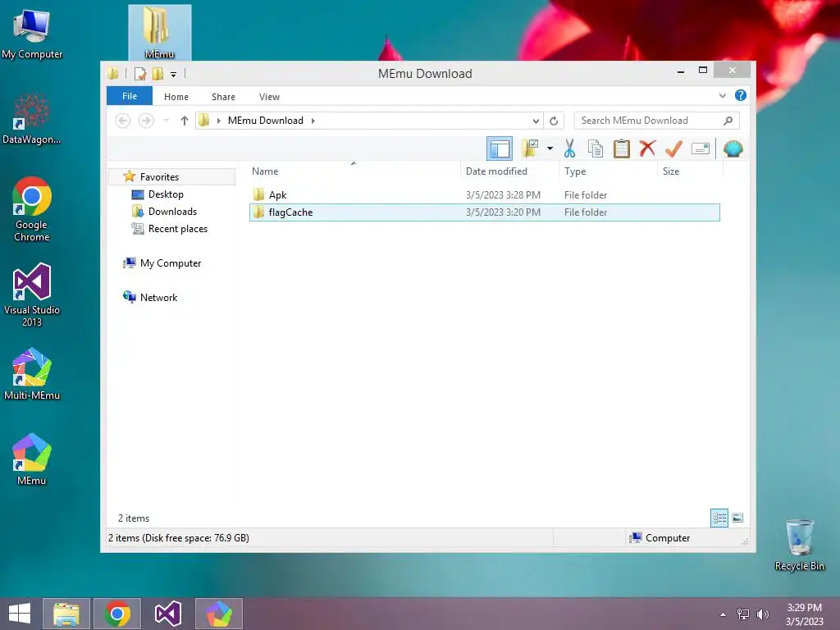The height and width of the screenshot is (630, 840).
Task: Sort by the Date modified column header
Action: click(509, 171)
